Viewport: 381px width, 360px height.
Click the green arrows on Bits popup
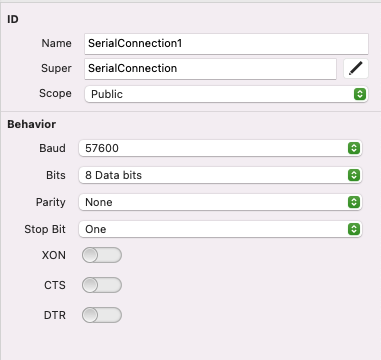coord(354,175)
